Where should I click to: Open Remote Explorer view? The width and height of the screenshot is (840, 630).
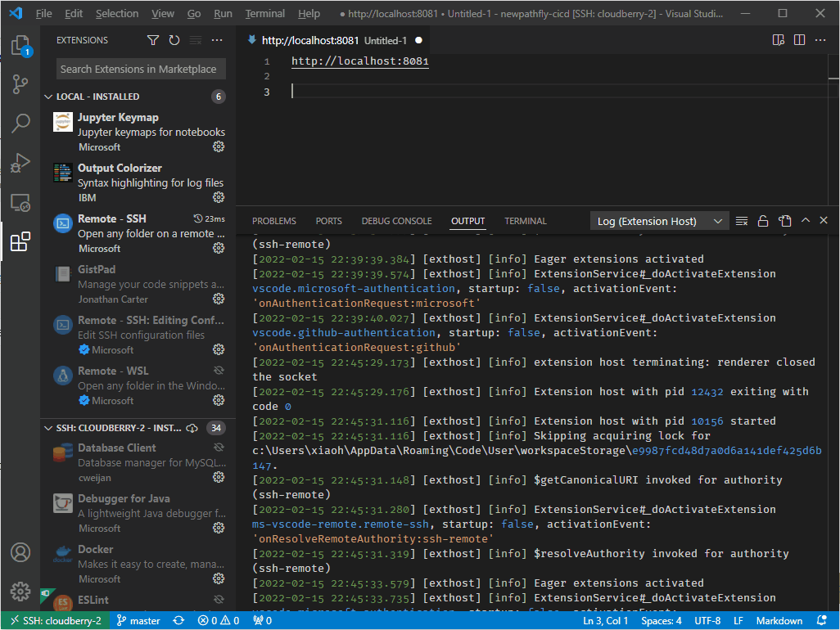click(20, 202)
